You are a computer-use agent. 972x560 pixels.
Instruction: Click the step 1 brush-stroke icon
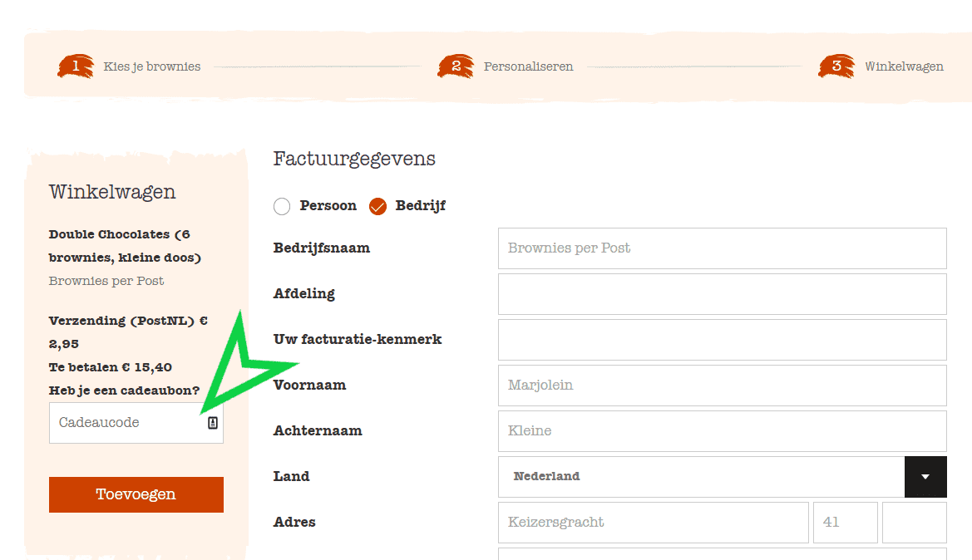click(75, 66)
